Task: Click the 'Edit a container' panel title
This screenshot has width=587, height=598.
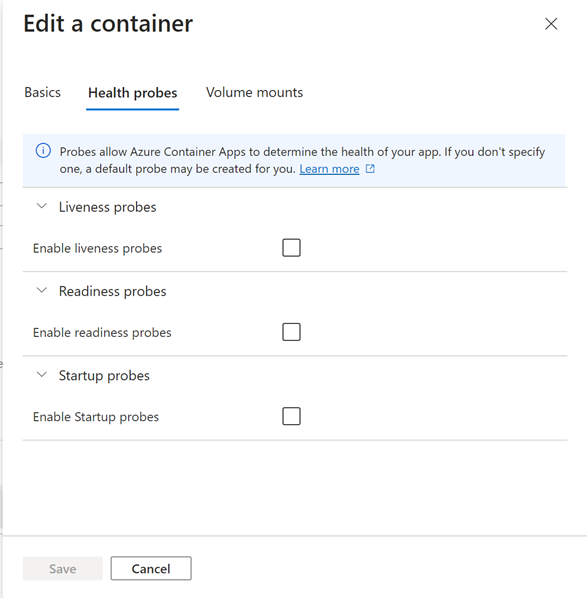Action: 108,24
